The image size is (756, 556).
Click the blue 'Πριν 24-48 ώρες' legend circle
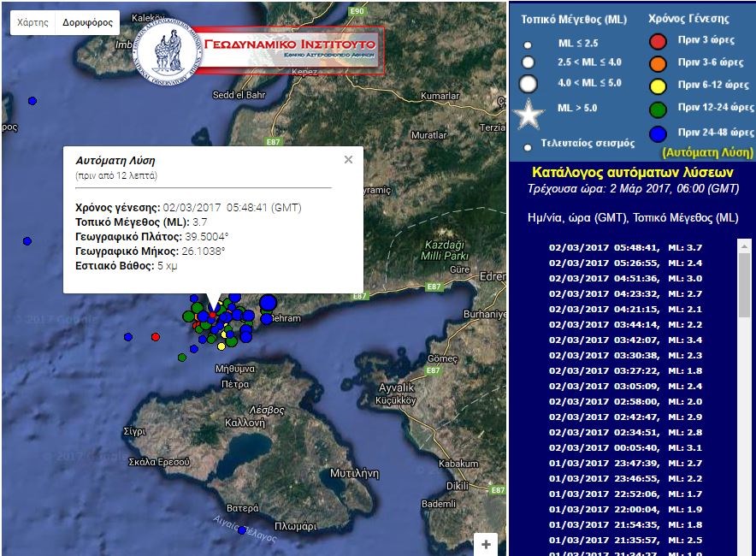point(657,133)
